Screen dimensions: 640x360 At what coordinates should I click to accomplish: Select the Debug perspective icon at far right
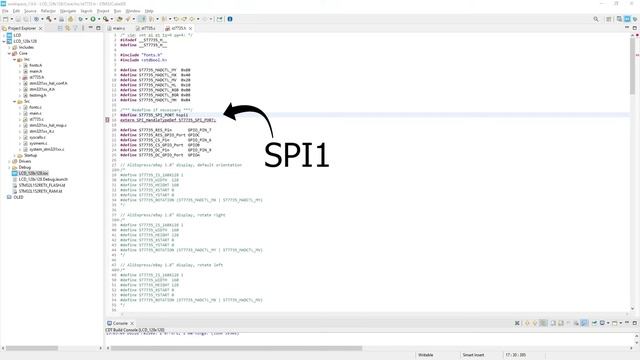tap(635, 19)
